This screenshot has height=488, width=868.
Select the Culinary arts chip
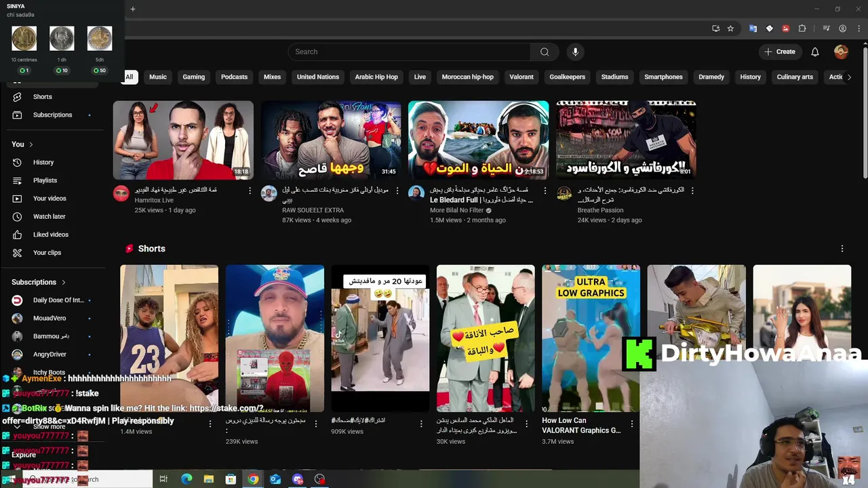795,77
